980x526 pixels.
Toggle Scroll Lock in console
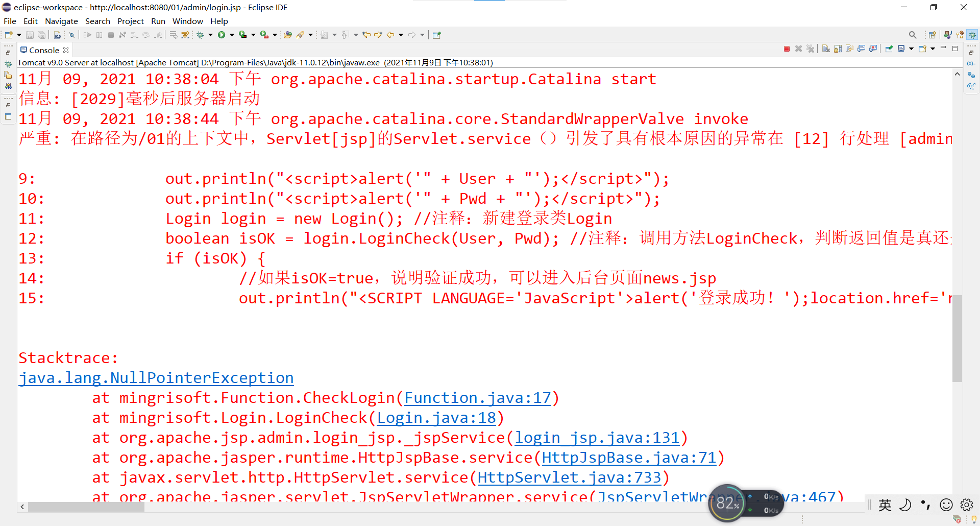coord(838,49)
